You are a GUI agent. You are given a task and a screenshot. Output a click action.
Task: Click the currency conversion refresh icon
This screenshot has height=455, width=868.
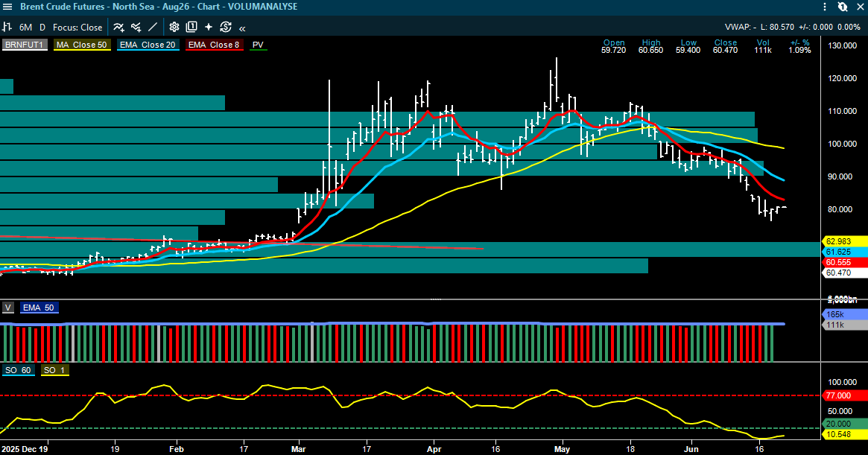pos(225,27)
